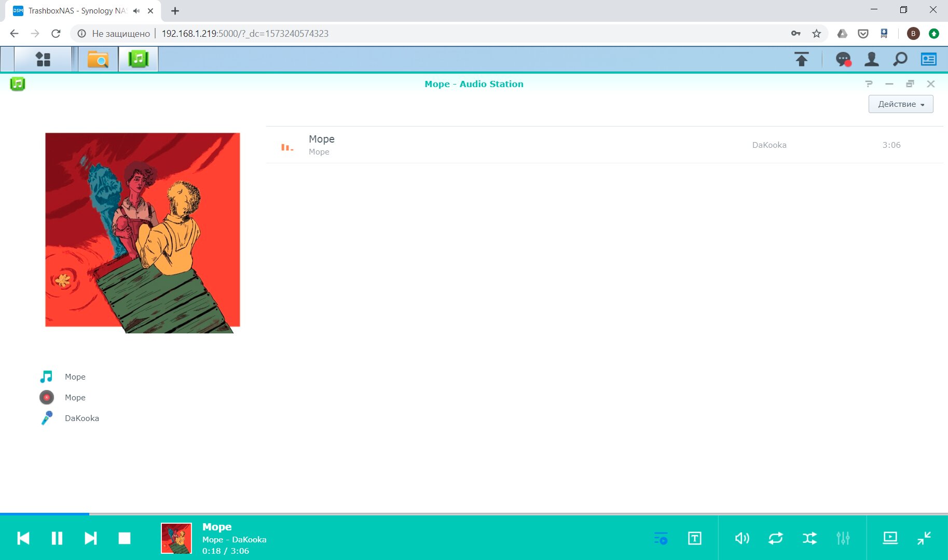Pause the playing song
Viewport: 948px width, 560px height.
[57, 538]
